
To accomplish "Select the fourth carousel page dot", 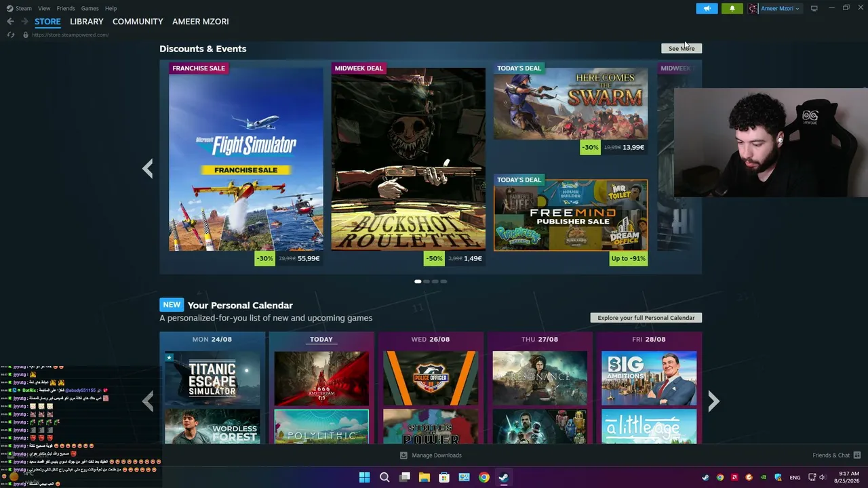I will pos(443,281).
